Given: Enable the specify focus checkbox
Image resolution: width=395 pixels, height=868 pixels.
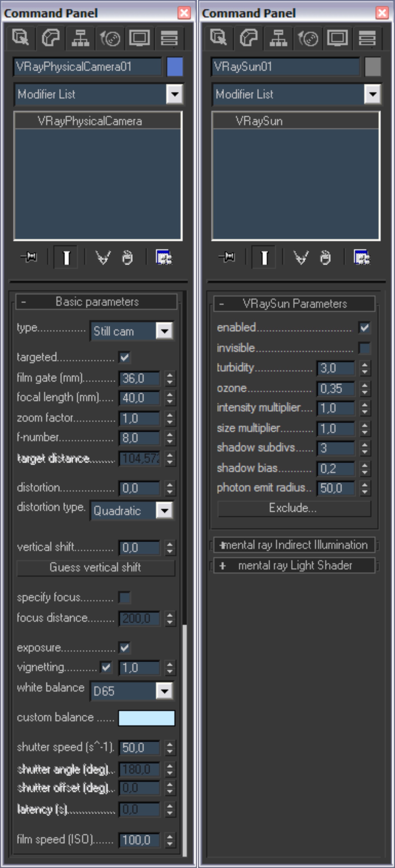Looking at the screenshot, I should tap(125, 597).
